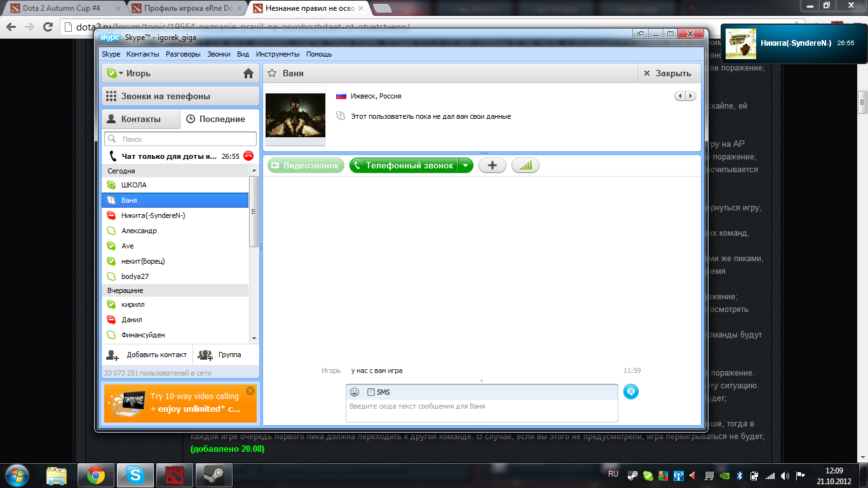Click the Видеозвонок button

click(306, 165)
